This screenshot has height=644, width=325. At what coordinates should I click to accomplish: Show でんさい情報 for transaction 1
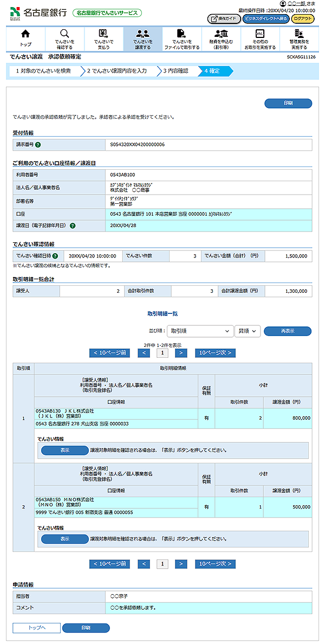pyautogui.click(x=64, y=450)
